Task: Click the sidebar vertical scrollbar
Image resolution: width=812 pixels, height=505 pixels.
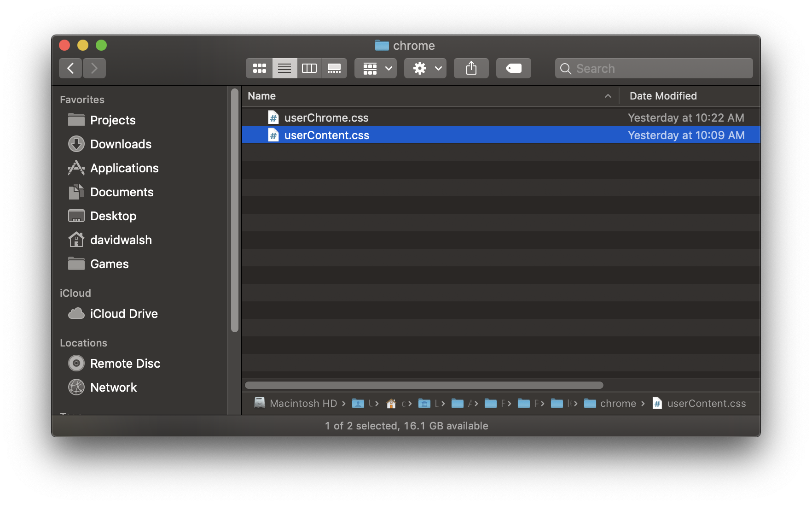Action: point(235,210)
